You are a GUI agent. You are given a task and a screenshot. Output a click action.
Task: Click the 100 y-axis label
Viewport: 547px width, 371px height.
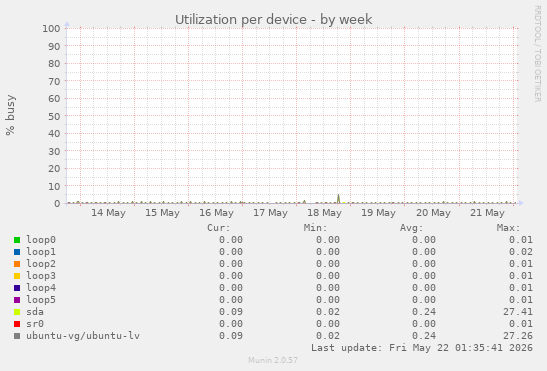(x=51, y=29)
